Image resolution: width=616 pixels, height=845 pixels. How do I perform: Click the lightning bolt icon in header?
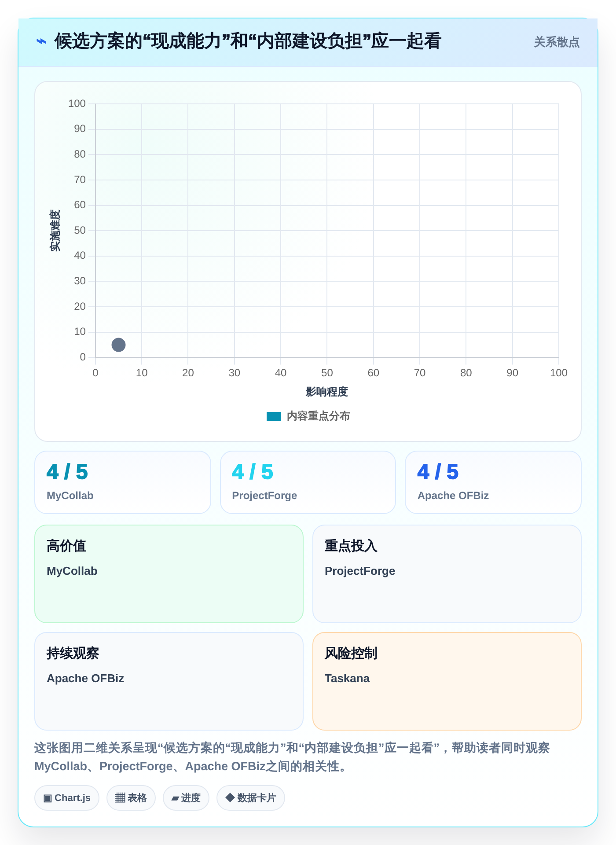coord(41,41)
